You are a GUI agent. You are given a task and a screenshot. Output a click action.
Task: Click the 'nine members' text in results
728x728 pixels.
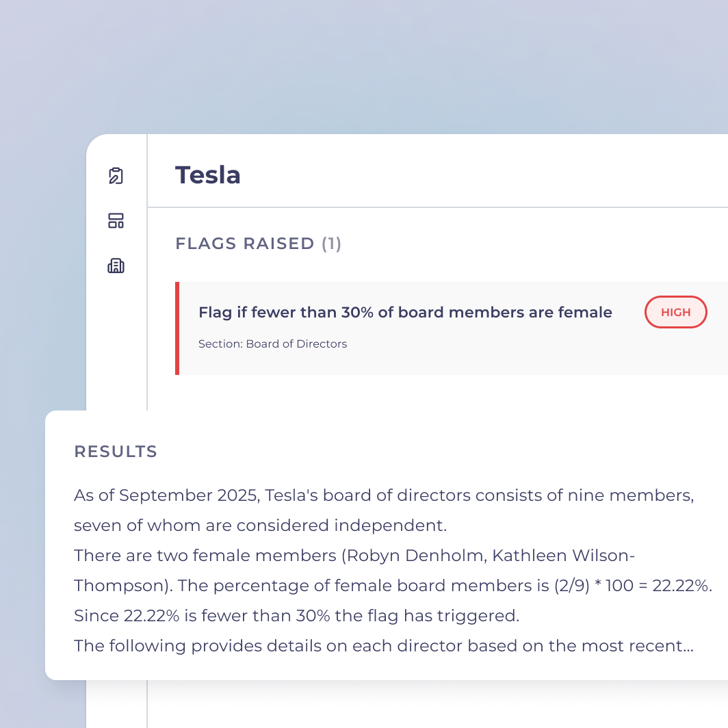[631, 495]
